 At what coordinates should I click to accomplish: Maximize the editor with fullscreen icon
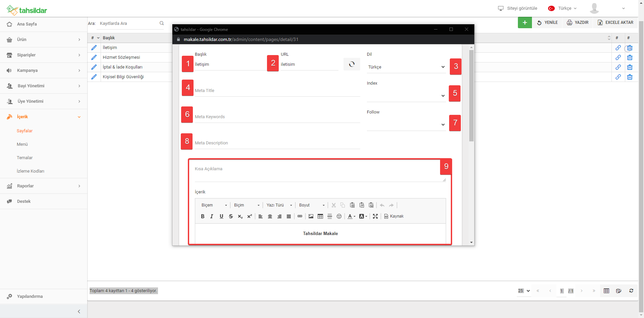[x=375, y=216]
